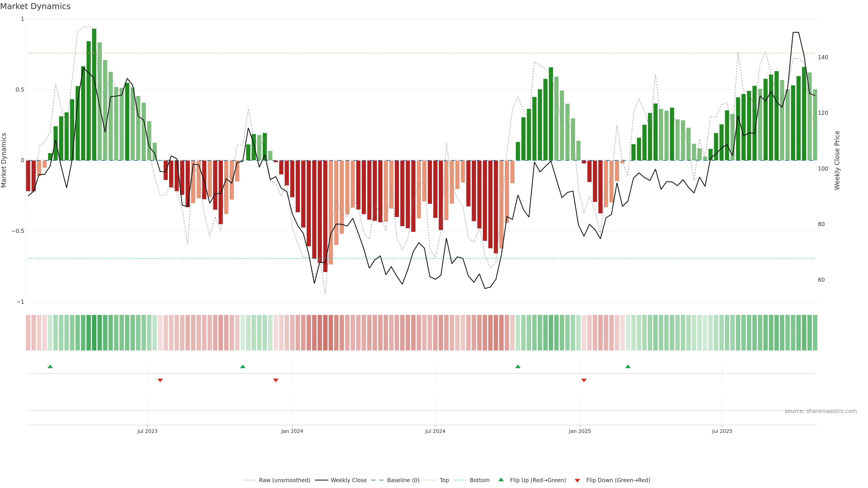The height and width of the screenshot is (488, 868).
Task: Click the first red flip-down triangle marker
Action: coord(160,380)
